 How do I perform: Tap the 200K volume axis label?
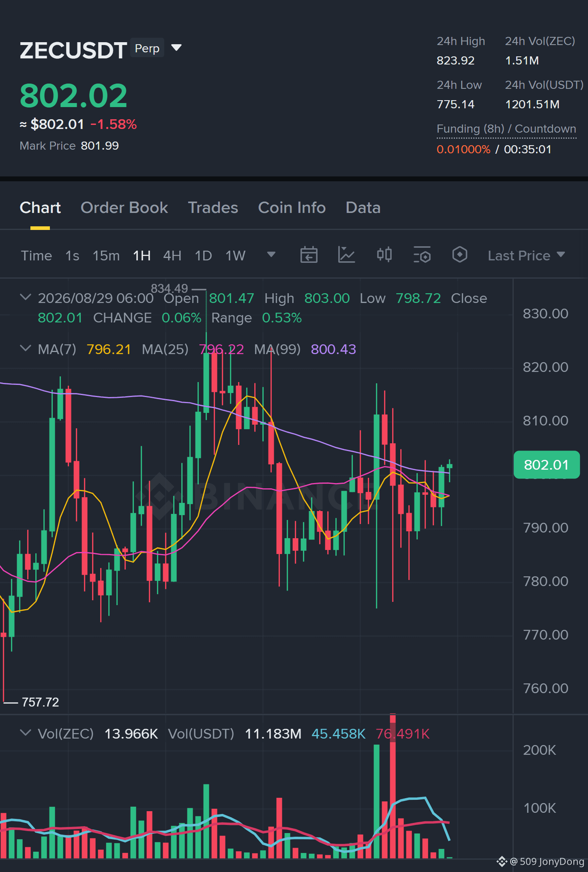539,750
